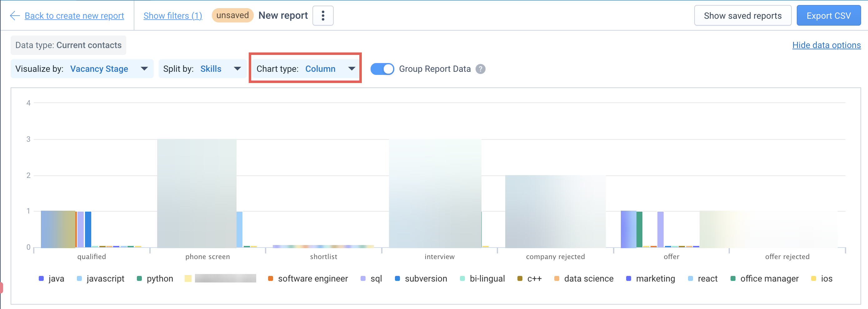Show filters link in header
Screen dimensions: 868x309
pyautogui.click(x=172, y=16)
